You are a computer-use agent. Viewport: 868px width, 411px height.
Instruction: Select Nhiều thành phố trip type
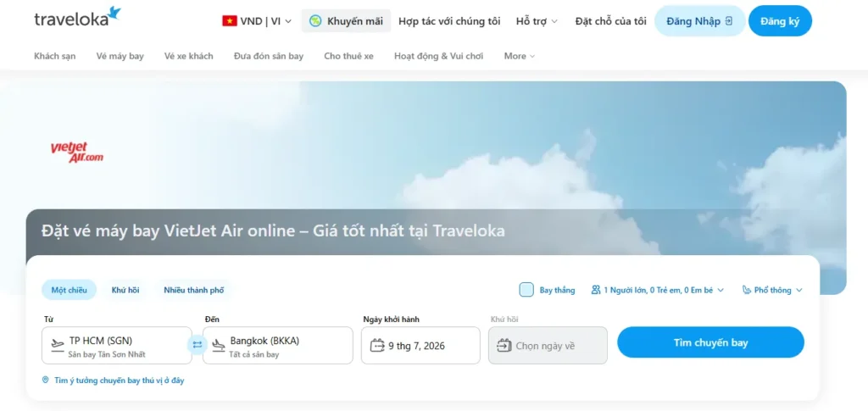(194, 290)
